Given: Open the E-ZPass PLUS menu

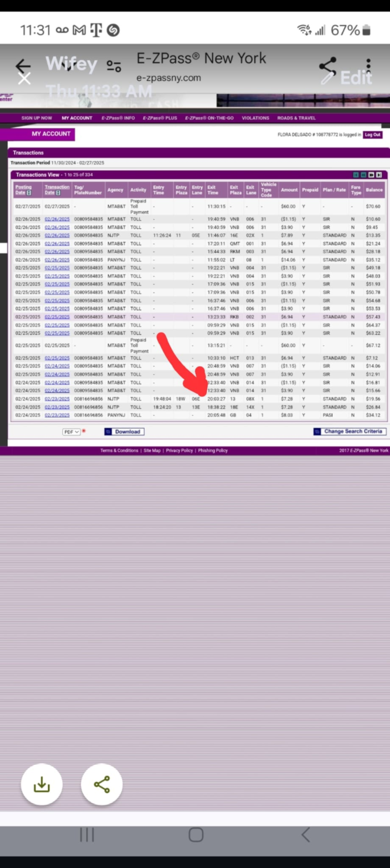Looking at the screenshot, I should tap(160, 118).
